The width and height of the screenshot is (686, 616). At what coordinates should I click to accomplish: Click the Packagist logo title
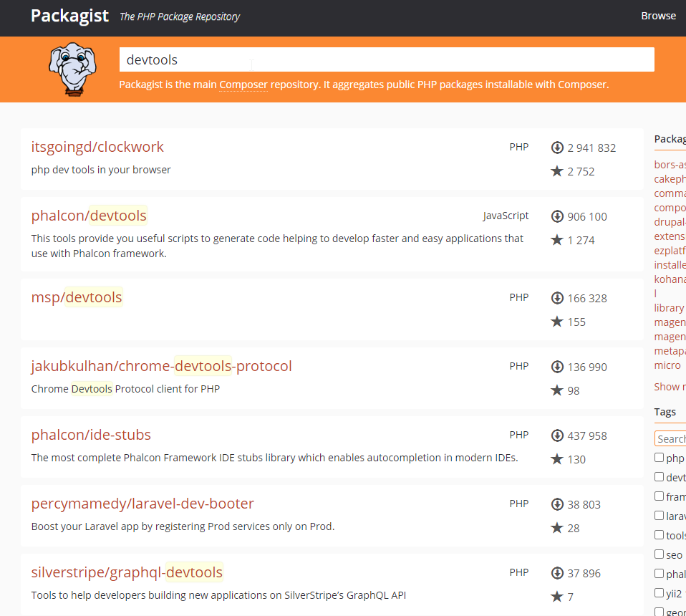tap(69, 16)
